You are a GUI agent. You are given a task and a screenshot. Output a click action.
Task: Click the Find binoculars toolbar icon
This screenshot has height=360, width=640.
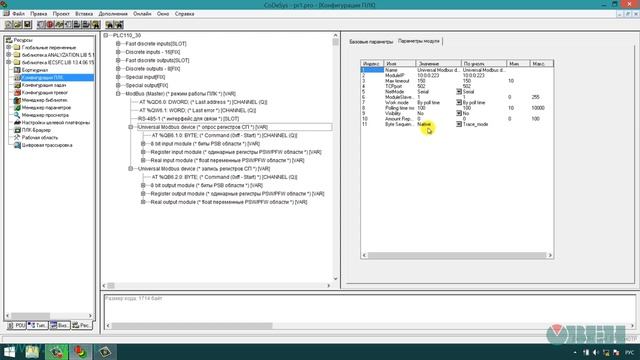click(109, 25)
